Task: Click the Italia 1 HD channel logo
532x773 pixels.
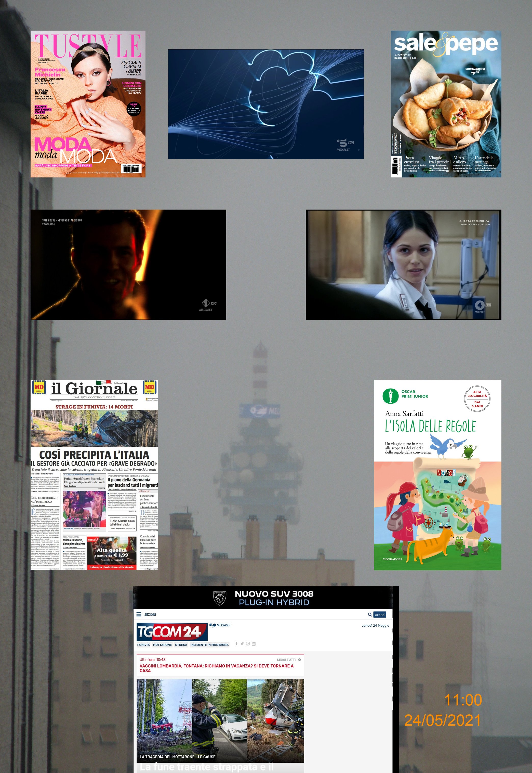Action: pyautogui.click(x=208, y=305)
